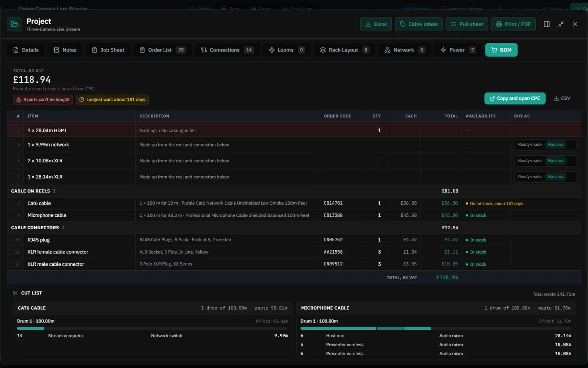The image size is (588, 368).
Task: Select the '1 × 28.04m HDMI' row
Action: click(294, 131)
